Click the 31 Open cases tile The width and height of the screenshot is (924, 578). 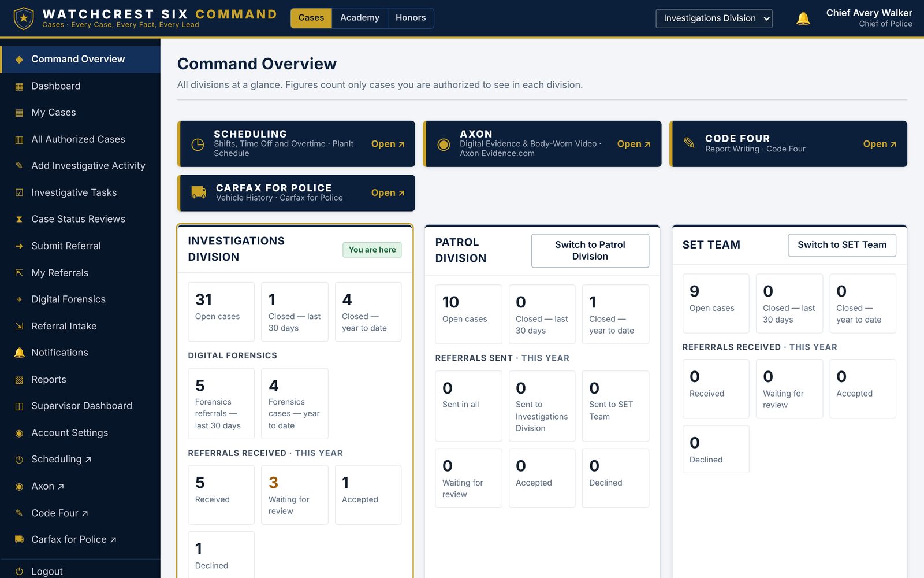point(221,312)
